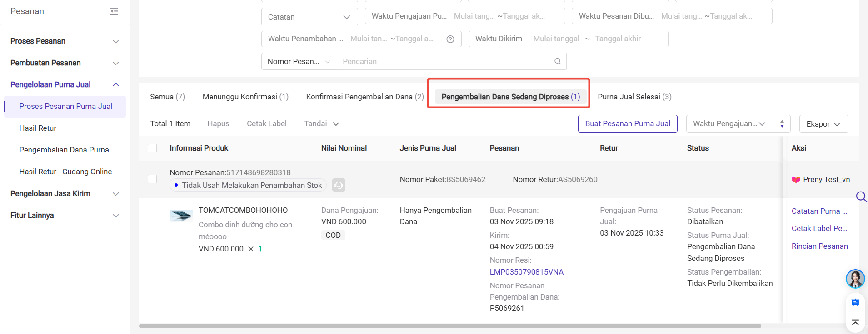The height and width of the screenshot is (334, 868).
Task: Expand the Ekspor dropdown
Action: coord(823,124)
